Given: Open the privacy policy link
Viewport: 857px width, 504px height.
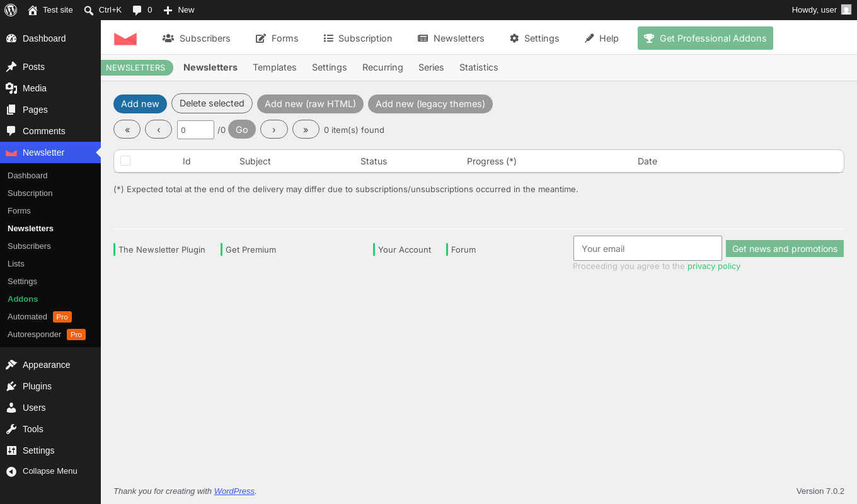Looking at the screenshot, I should click(x=714, y=266).
